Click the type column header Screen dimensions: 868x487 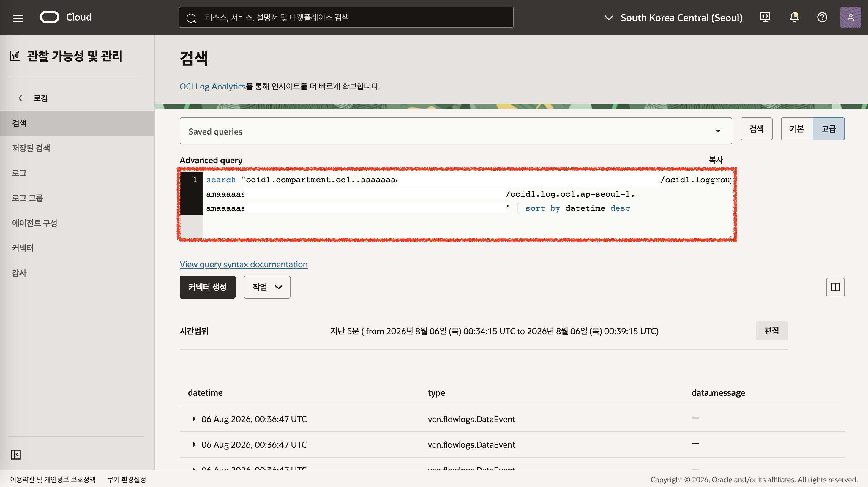[436, 393]
